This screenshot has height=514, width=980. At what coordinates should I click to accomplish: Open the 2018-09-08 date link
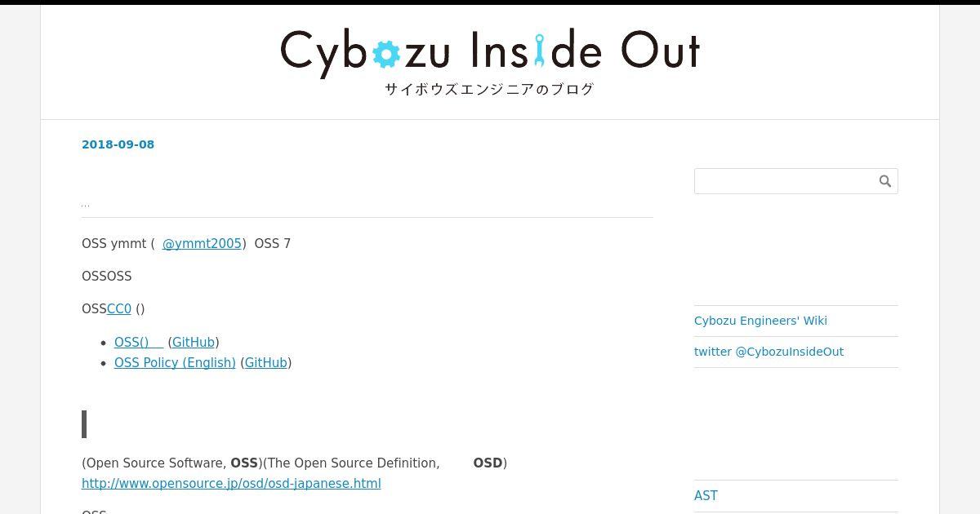pyautogui.click(x=118, y=144)
